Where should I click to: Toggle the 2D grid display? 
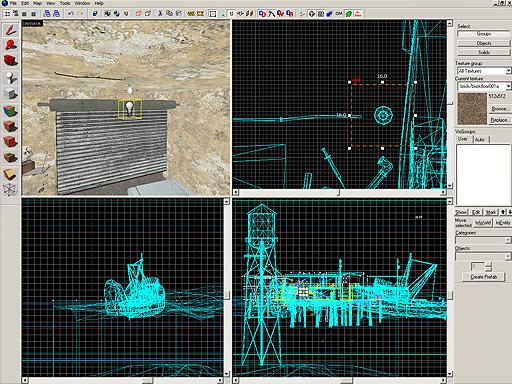tap(7, 14)
